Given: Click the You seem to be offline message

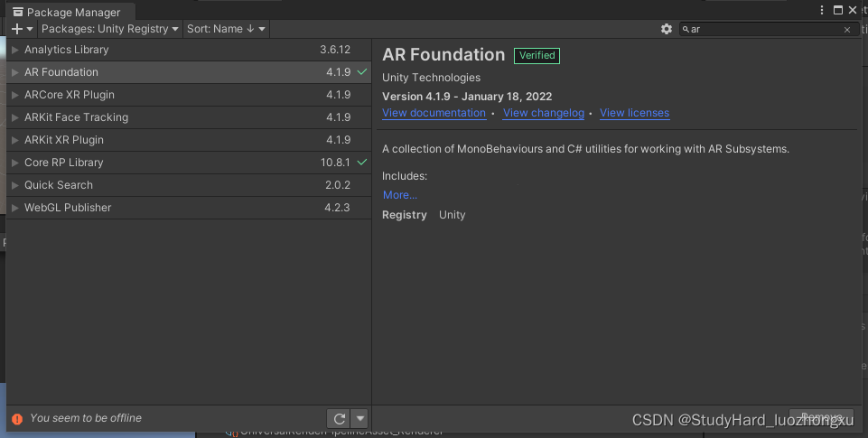Looking at the screenshot, I should point(86,418).
